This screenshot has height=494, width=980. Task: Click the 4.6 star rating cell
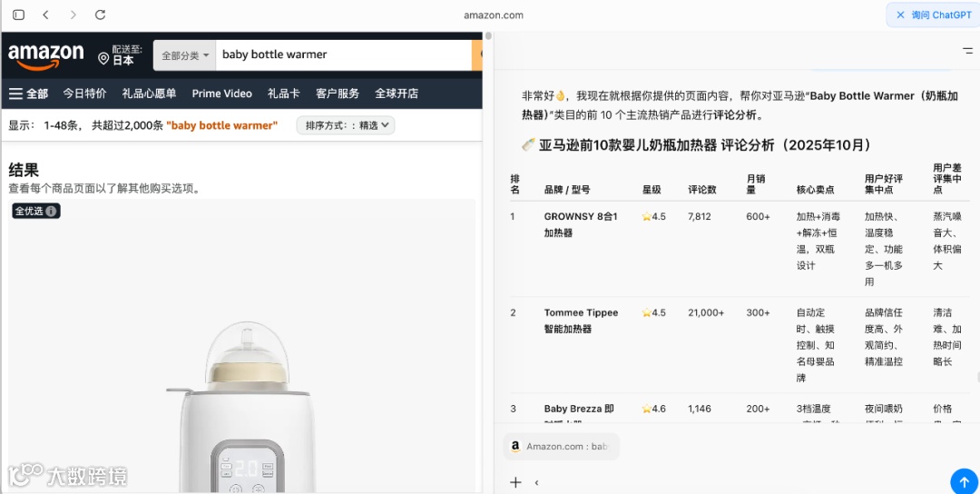[x=653, y=409]
